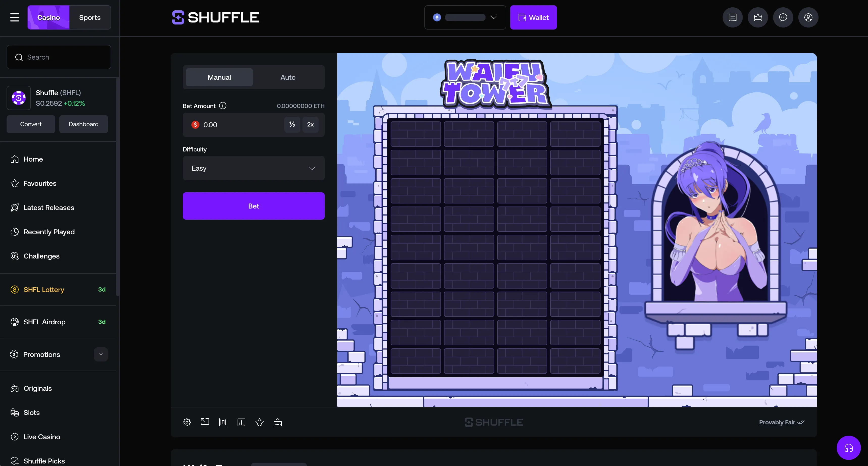Halve the bet with ½ button
The height and width of the screenshot is (466, 868).
[292, 125]
